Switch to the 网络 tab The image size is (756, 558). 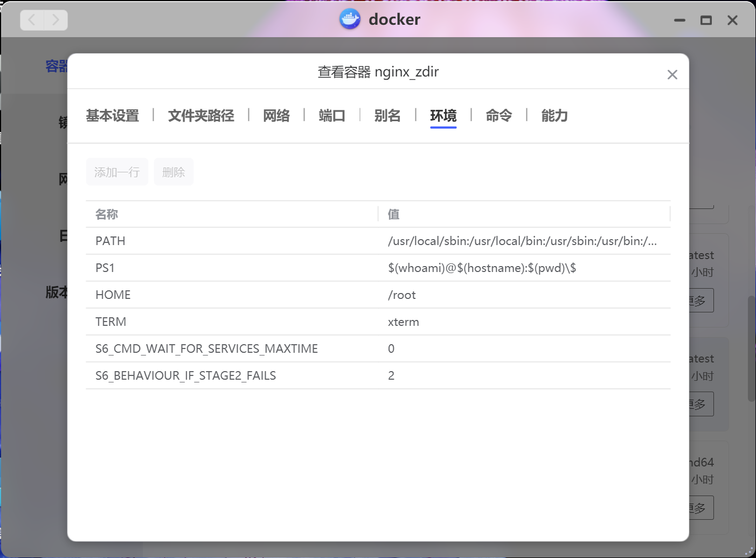point(276,116)
